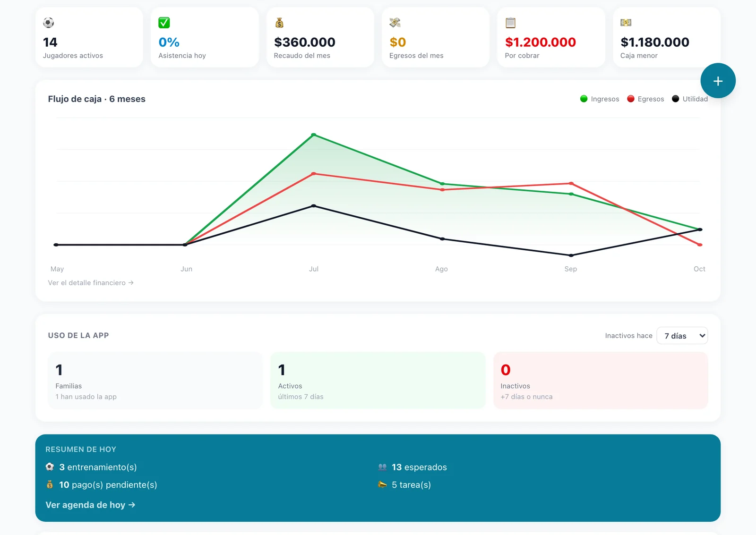
Task: Open Ver agenda de hoy link
Action: [90, 505]
